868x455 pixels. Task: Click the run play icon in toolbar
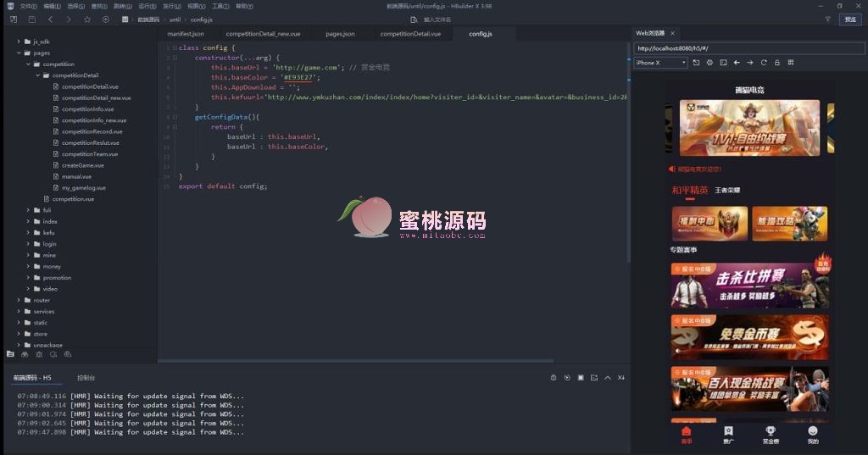click(105, 19)
